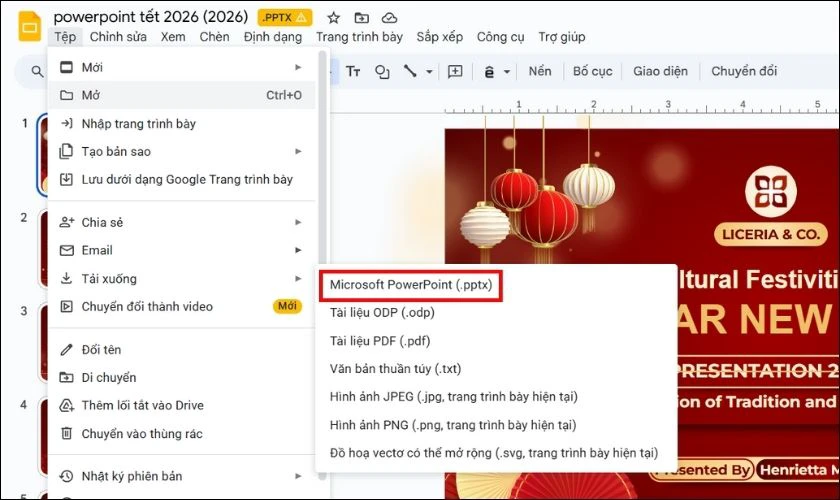The height and width of the screenshot is (500, 840).
Task: Choose Đổi tên menu entry
Action: 182,350
